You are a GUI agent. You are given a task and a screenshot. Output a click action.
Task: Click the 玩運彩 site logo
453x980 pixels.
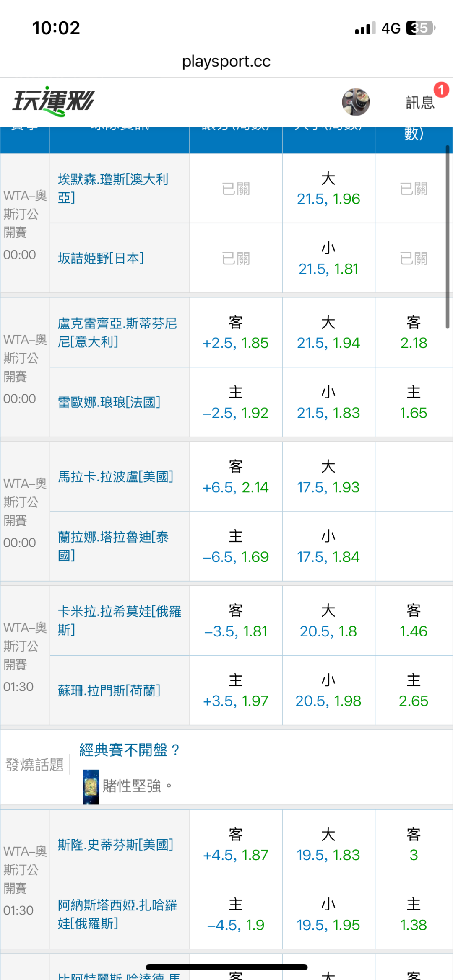(53, 101)
